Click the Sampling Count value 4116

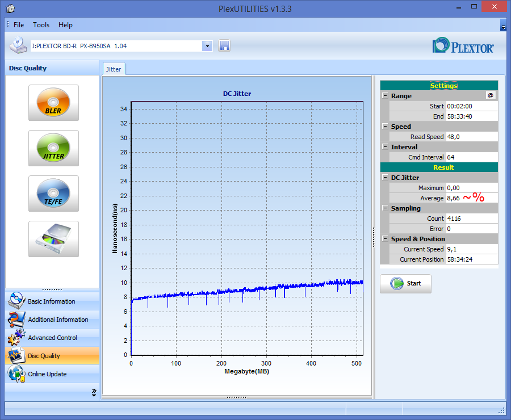[472, 219]
